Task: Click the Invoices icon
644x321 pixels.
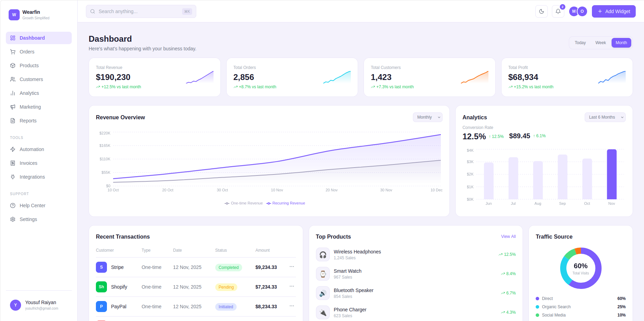Action: (x=13, y=163)
